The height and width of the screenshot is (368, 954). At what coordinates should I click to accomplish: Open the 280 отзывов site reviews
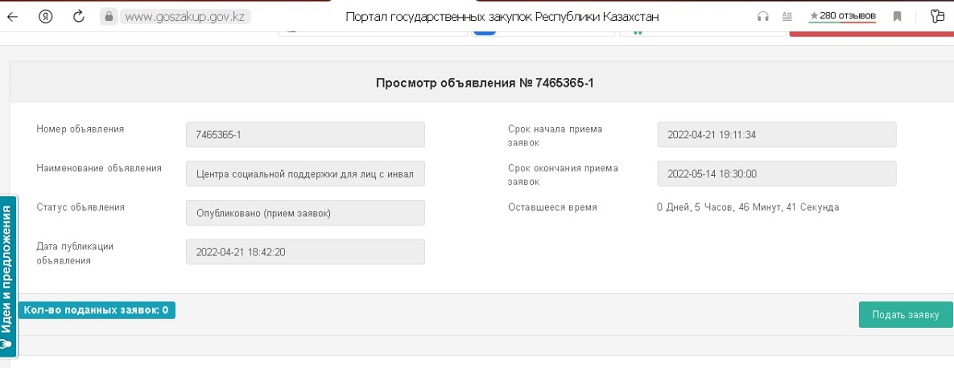[842, 16]
